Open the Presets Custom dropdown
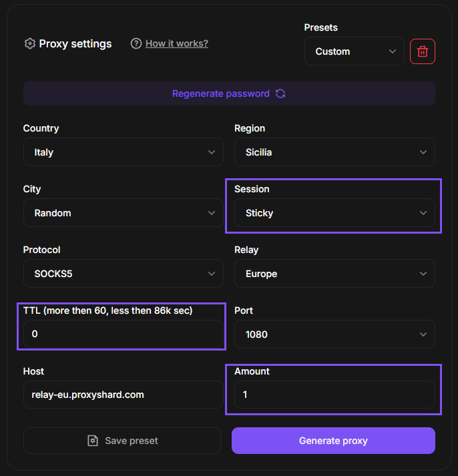Image resolution: width=458 pixels, height=476 pixels. tap(354, 51)
